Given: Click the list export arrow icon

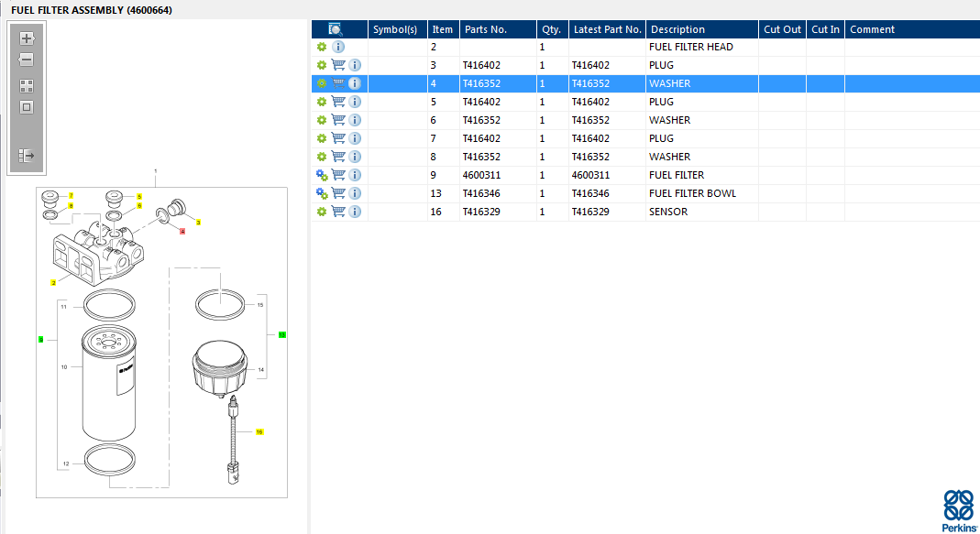Looking at the screenshot, I should click(x=27, y=156).
